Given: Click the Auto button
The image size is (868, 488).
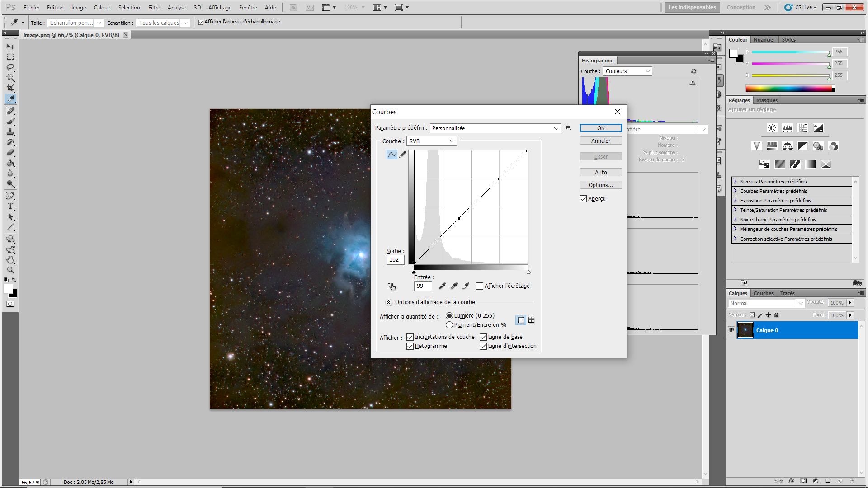Looking at the screenshot, I should point(601,173).
